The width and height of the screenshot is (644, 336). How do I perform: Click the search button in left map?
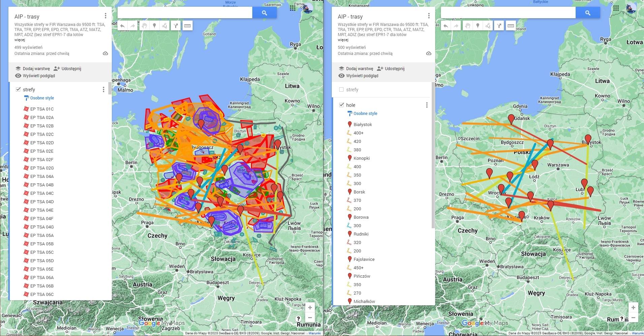pos(264,13)
